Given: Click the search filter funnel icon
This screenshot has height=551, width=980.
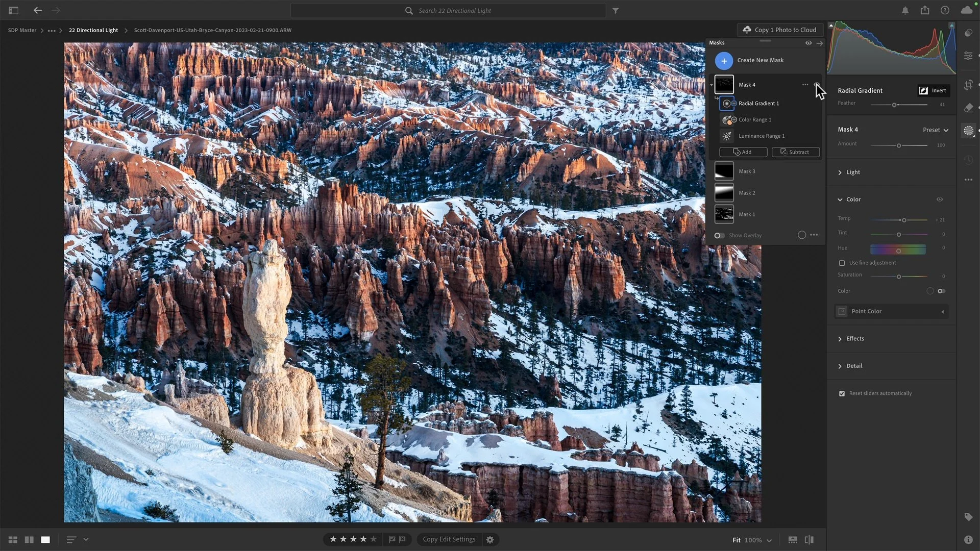Looking at the screenshot, I should tap(616, 10).
